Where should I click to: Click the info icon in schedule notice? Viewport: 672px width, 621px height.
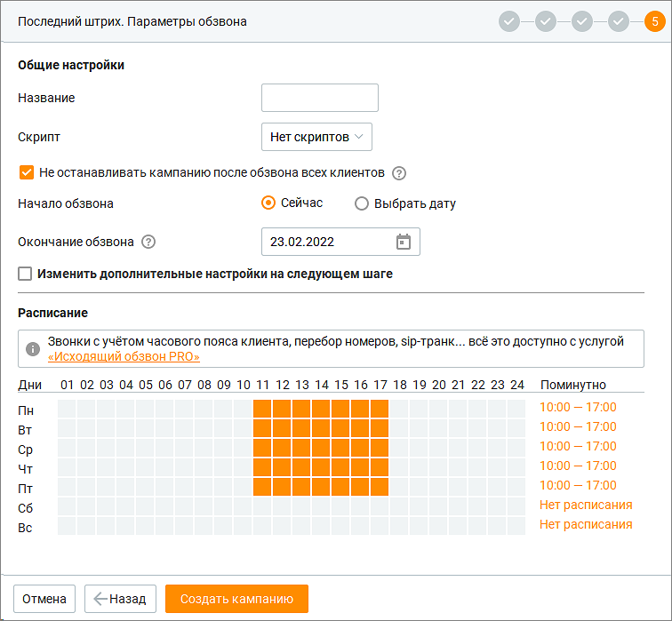pos(33,348)
